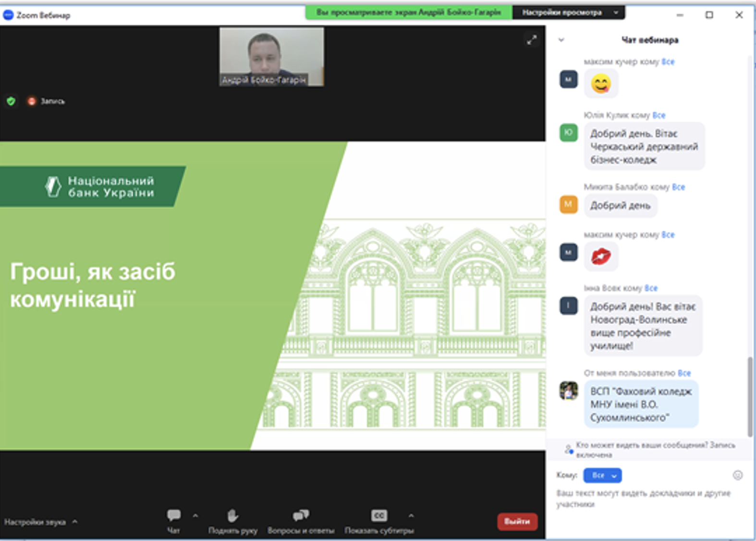
Task: Click Все link in Інна Вовк header
Action: click(651, 288)
